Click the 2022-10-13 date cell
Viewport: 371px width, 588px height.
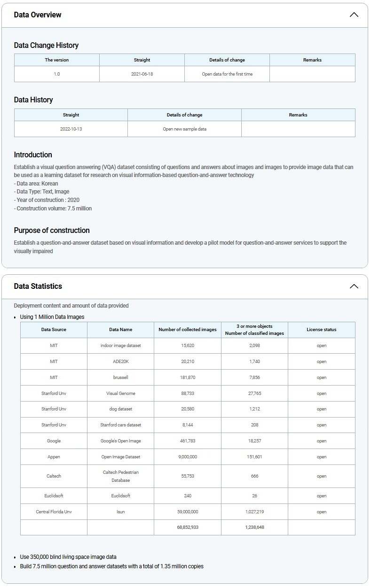click(71, 129)
